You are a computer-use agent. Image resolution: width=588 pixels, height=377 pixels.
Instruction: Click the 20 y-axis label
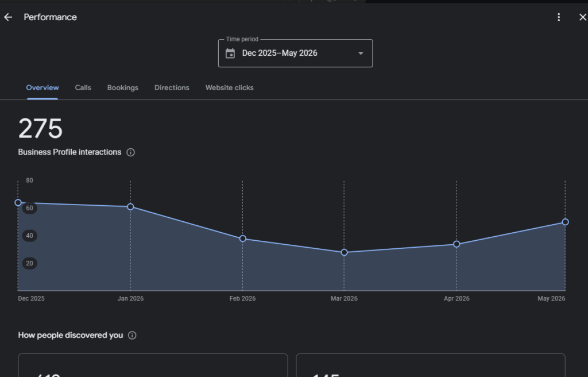(x=30, y=263)
